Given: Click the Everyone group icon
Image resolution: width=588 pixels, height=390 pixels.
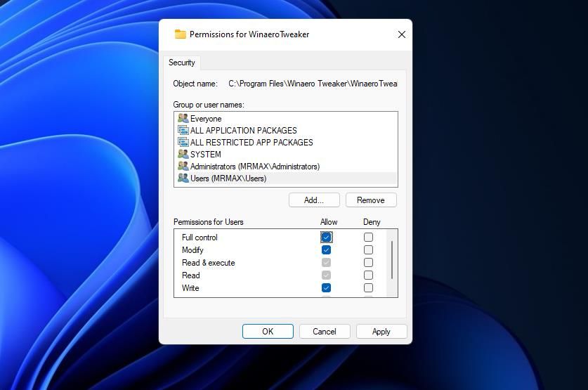Looking at the screenshot, I should (183, 119).
